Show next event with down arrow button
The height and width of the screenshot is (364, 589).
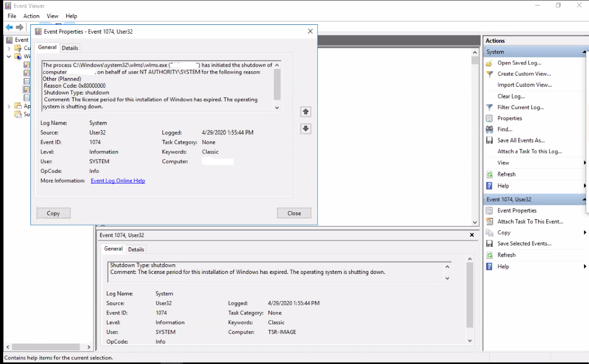point(306,129)
